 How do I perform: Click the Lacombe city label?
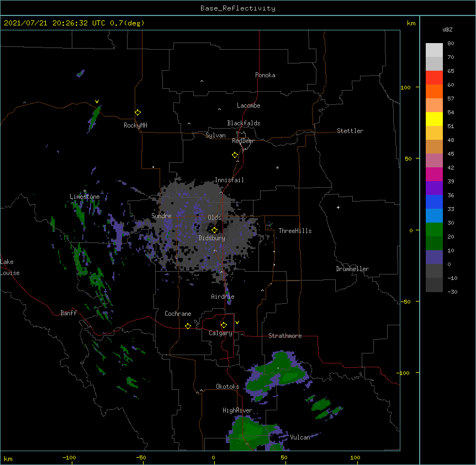click(x=248, y=105)
